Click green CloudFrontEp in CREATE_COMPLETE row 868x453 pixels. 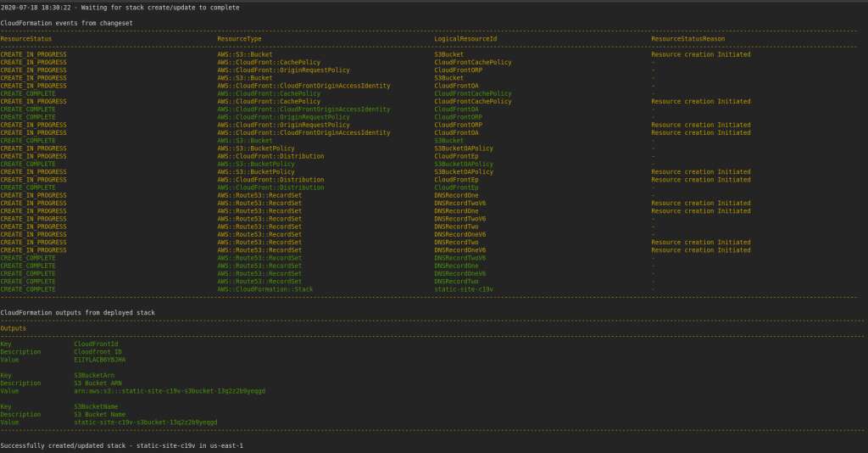(x=456, y=187)
